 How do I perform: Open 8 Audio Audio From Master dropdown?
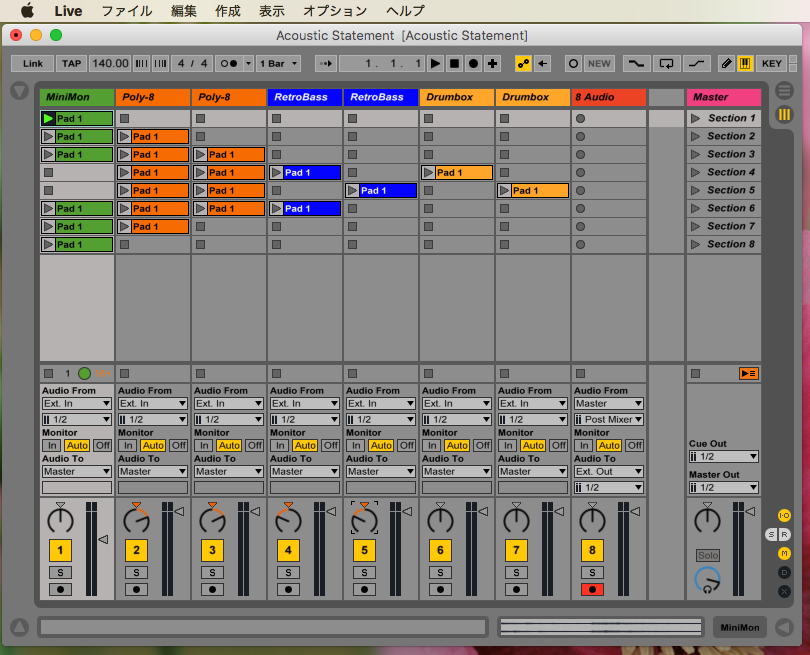tap(609, 403)
